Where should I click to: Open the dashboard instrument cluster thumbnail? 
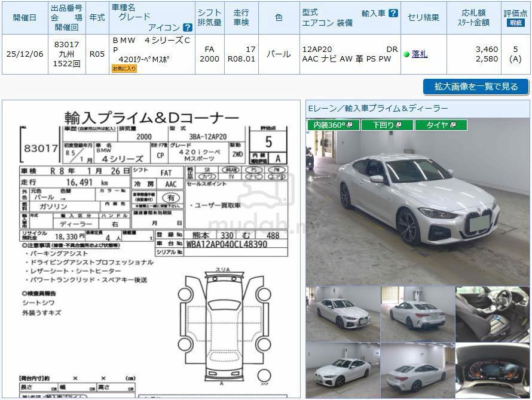493,370
